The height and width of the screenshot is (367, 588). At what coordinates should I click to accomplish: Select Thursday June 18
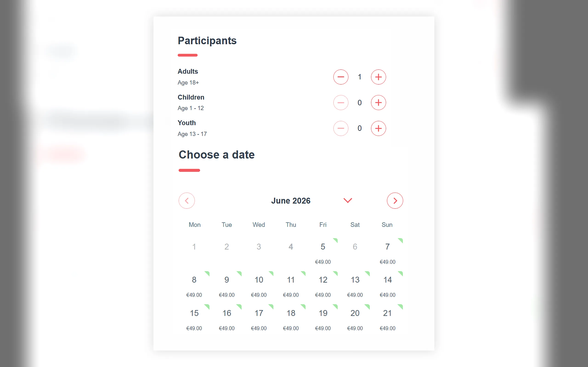tap(291, 319)
